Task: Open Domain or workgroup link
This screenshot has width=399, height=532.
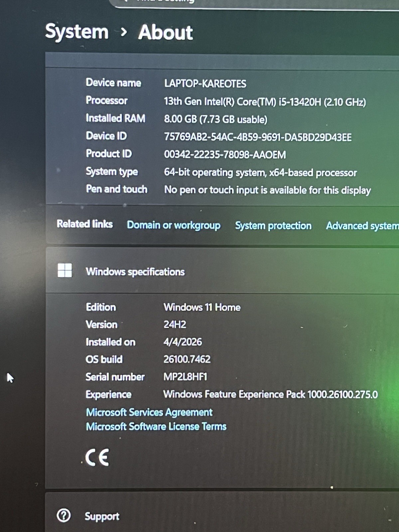Action: pyautogui.click(x=174, y=225)
